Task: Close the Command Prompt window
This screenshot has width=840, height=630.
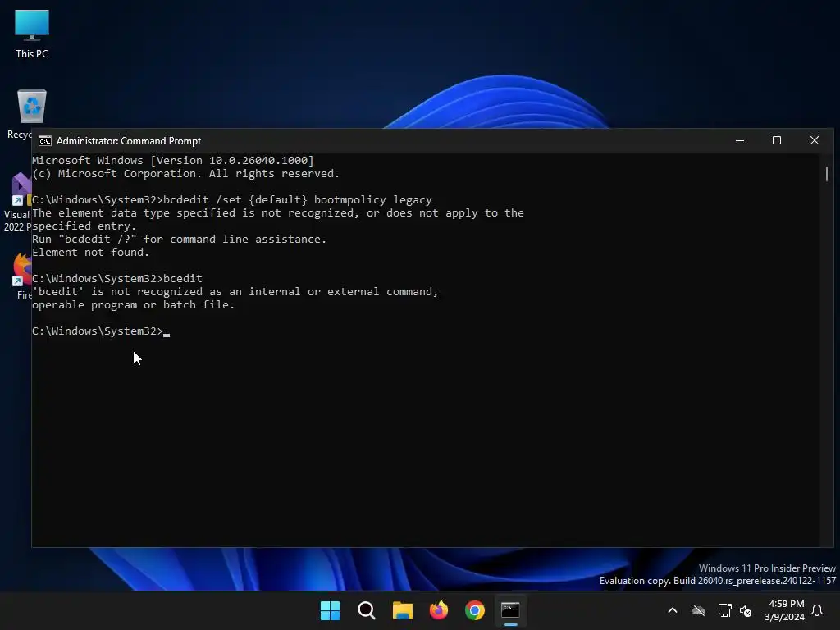Action: tap(815, 140)
